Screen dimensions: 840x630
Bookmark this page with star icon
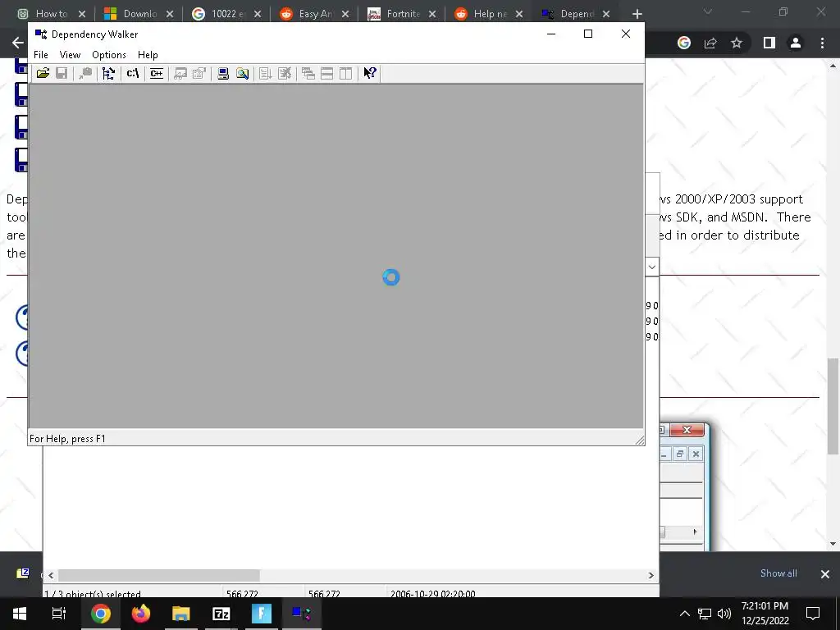coord(737,43)
